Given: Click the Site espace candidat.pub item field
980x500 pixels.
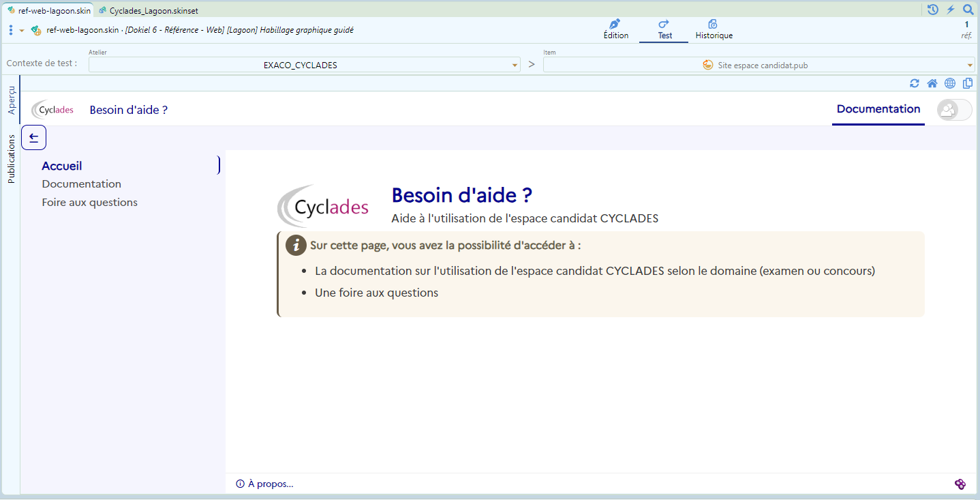Looking at the screenshot, I should (759, 65).
